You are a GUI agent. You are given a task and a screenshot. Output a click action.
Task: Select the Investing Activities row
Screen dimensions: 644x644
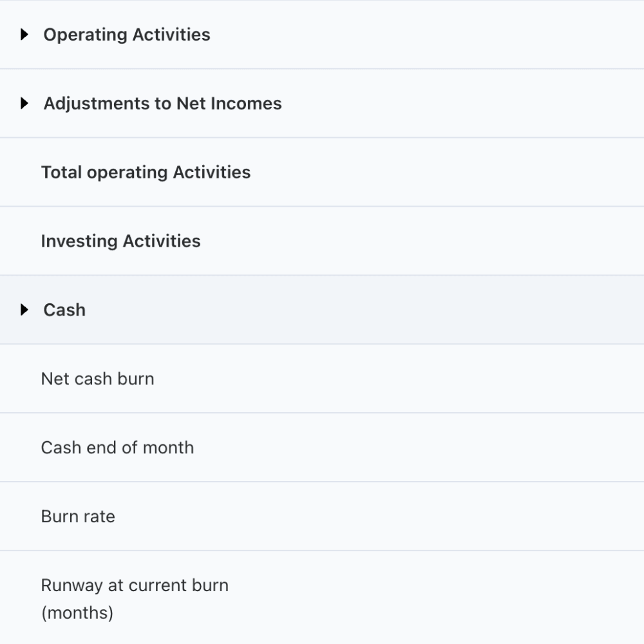(x=121, y=241)
